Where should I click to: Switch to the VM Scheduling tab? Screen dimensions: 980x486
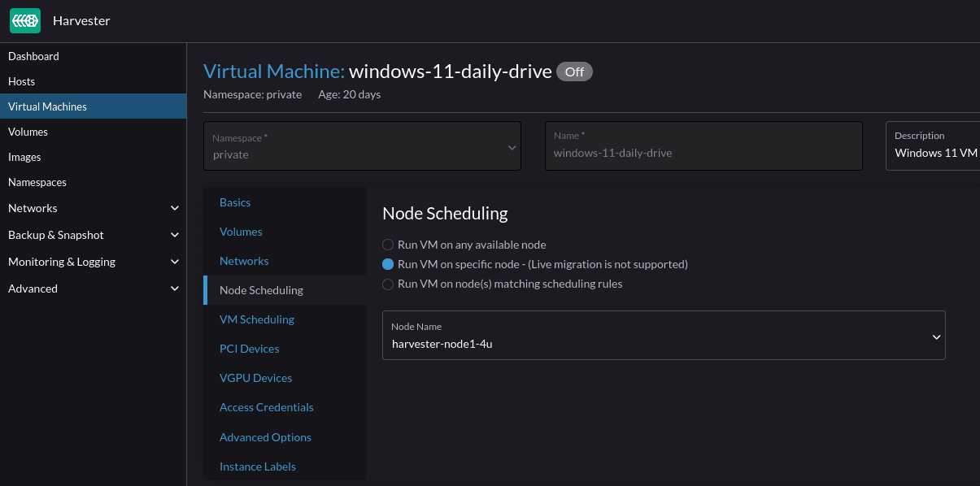257,319
